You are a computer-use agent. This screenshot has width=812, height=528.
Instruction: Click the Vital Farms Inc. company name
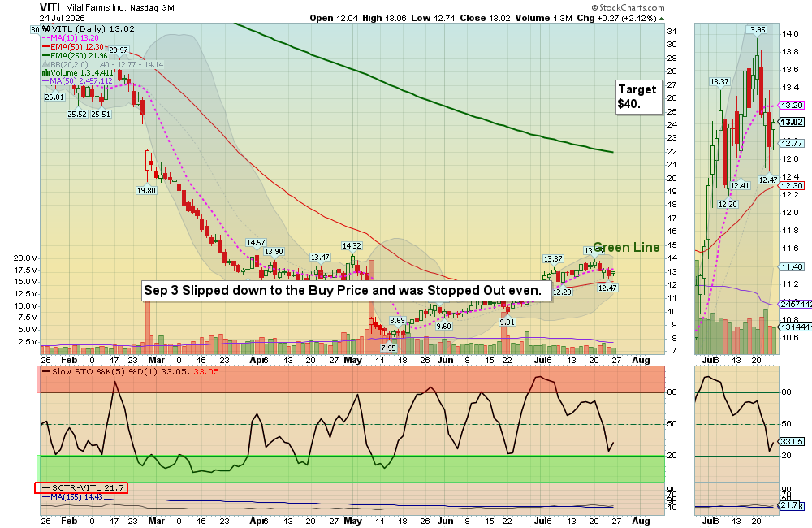(x=96, y=8)
